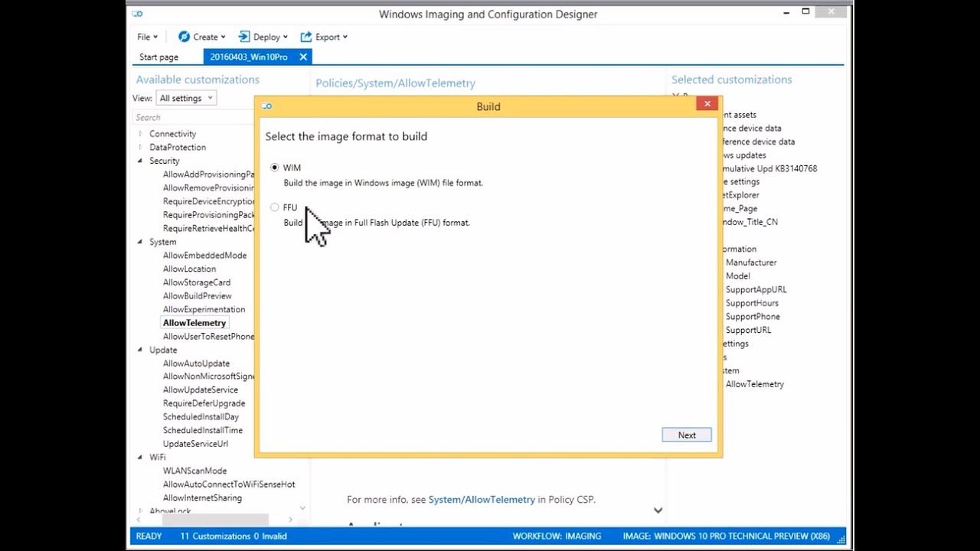Click the Deploy arrow icon

(244, 37)
